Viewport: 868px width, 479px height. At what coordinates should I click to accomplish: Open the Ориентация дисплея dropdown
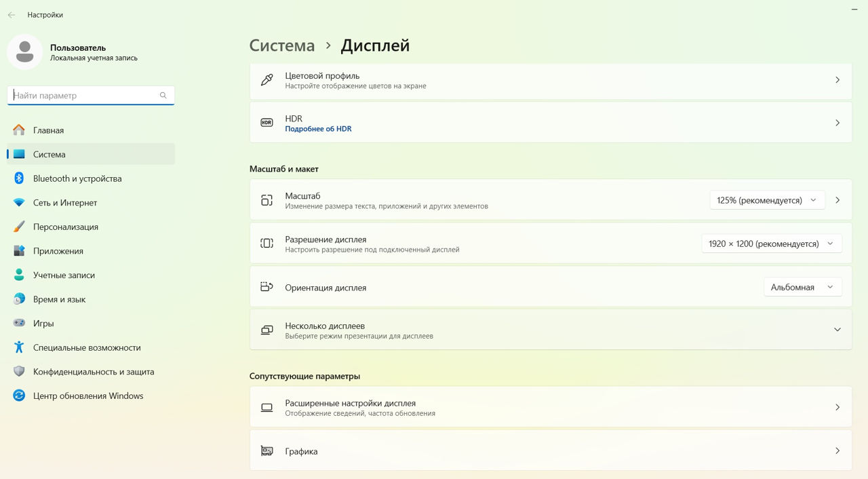click(802, 287)
